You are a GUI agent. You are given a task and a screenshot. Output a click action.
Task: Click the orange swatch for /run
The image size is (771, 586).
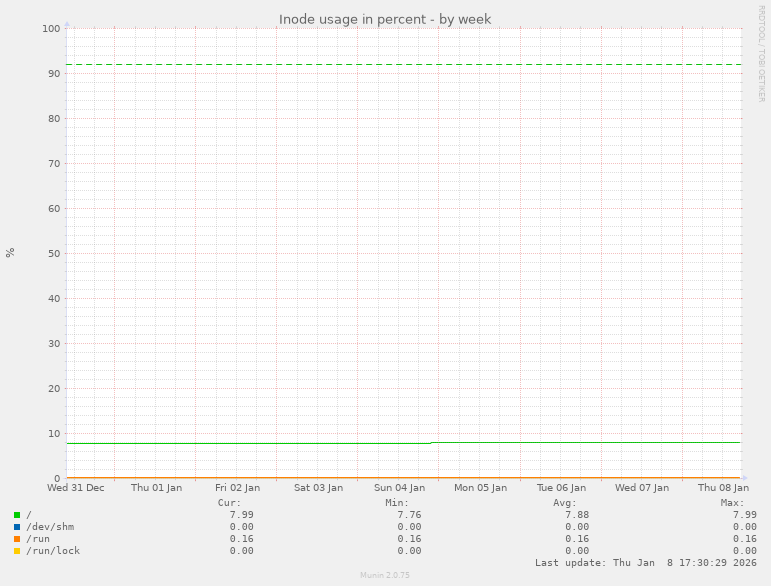coord(17,539)
